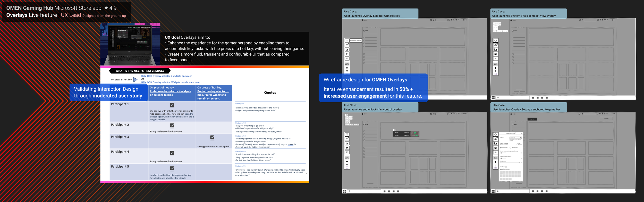Click 'Hide OGH Overlay selector + widgets on screen' text
Viewport: 644px width, 202px height.
[x=167, y=76]
